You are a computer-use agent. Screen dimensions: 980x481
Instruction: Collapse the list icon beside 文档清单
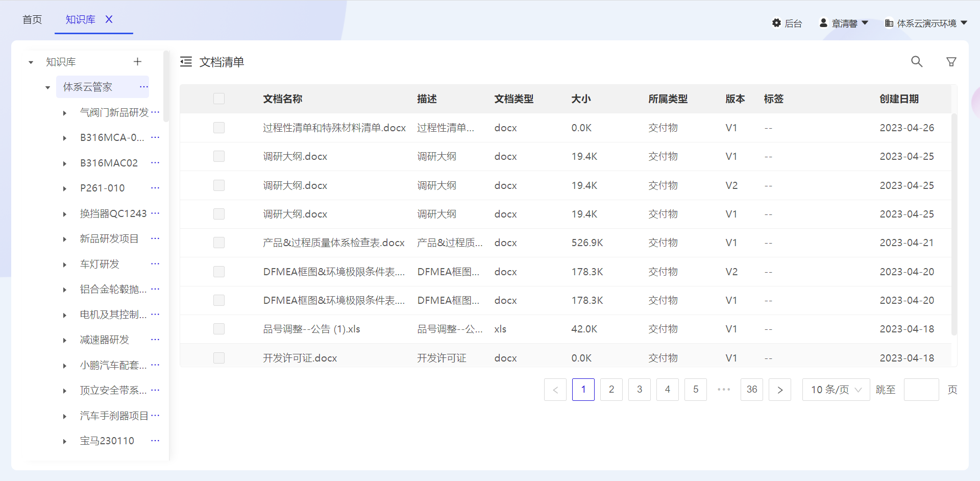point(186,62)
